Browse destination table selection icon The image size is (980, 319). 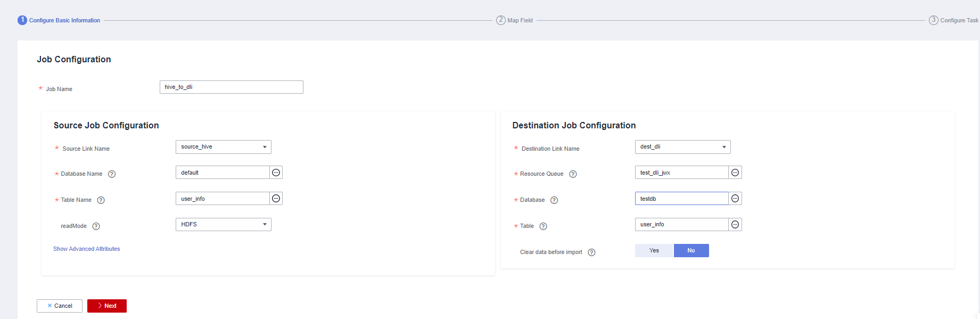tap(735, 225)
